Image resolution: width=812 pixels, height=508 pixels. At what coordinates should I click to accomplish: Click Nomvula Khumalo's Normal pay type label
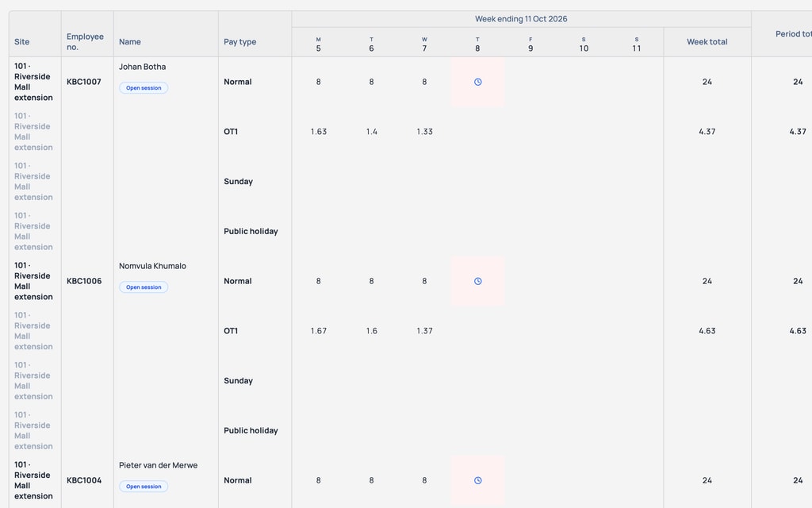tap(238, 281)
